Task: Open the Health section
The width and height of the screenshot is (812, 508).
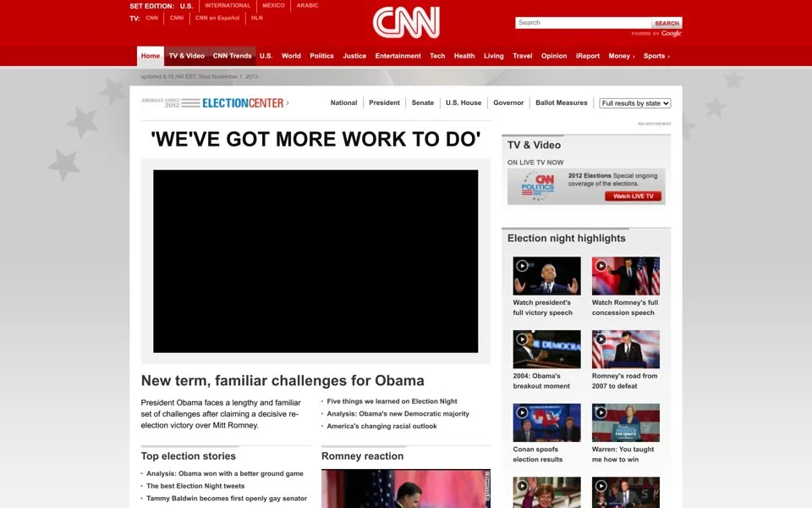Action: (464, 56)
